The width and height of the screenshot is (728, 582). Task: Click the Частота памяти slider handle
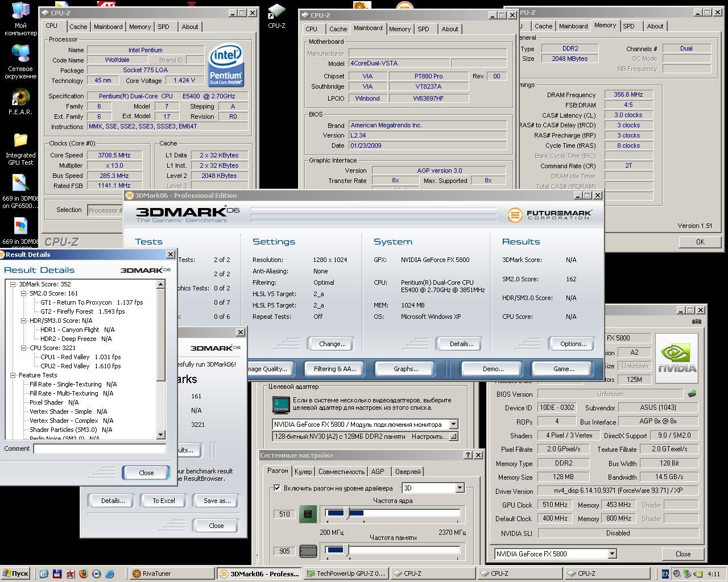pyautogui.click(x=347, y=550)
